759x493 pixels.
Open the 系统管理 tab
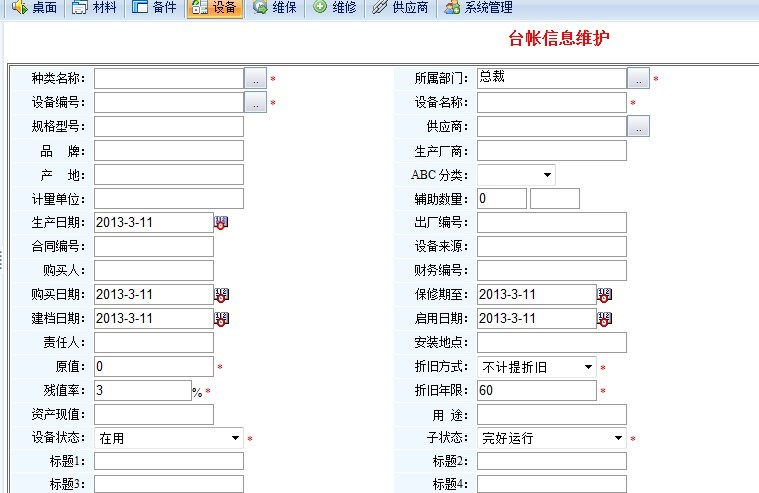478,8
